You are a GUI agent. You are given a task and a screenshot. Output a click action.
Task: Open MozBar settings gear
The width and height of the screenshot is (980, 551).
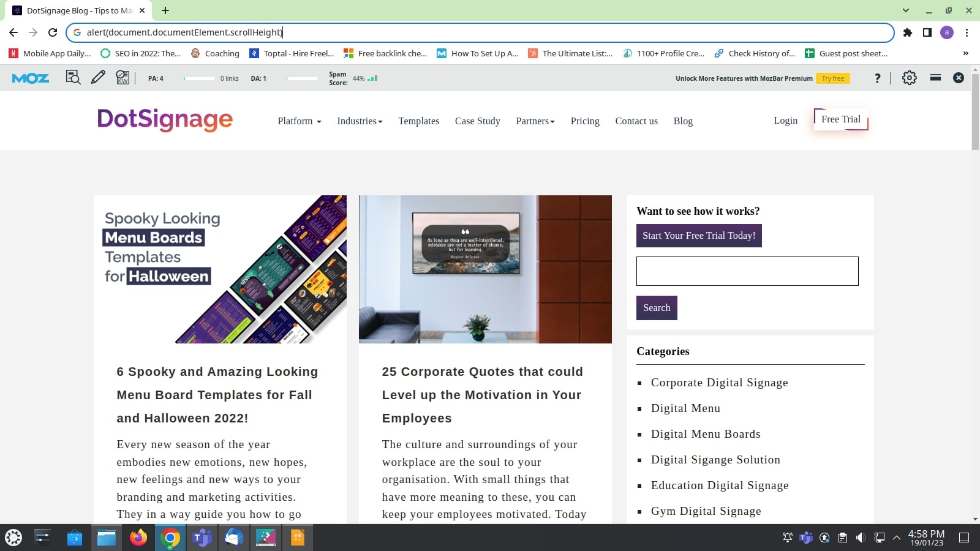click(910, 78)
